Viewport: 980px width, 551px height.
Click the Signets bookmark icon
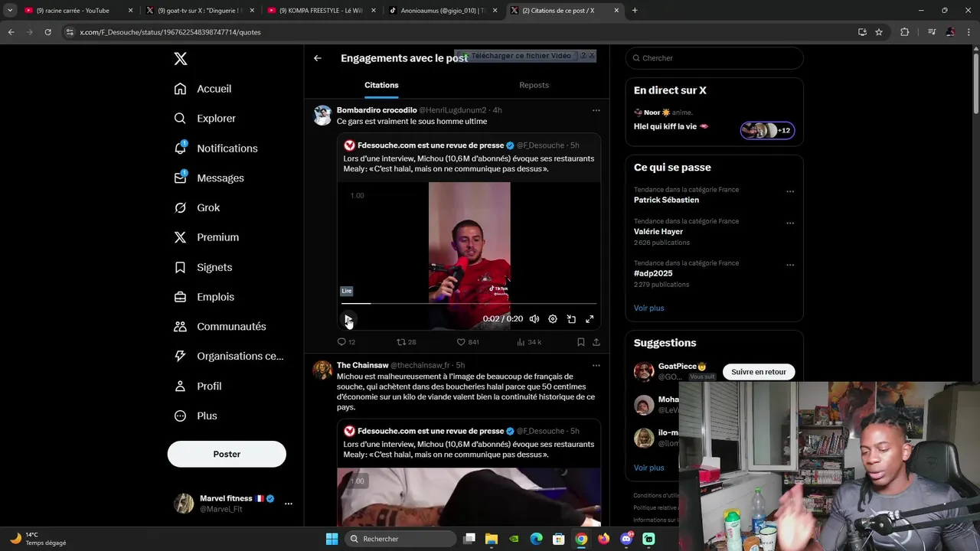(180, 267)
